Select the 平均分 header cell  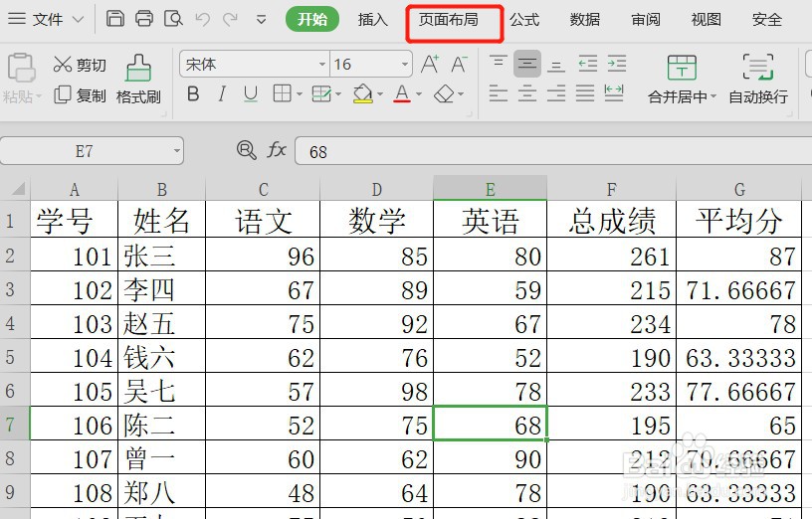coord(739,220)
